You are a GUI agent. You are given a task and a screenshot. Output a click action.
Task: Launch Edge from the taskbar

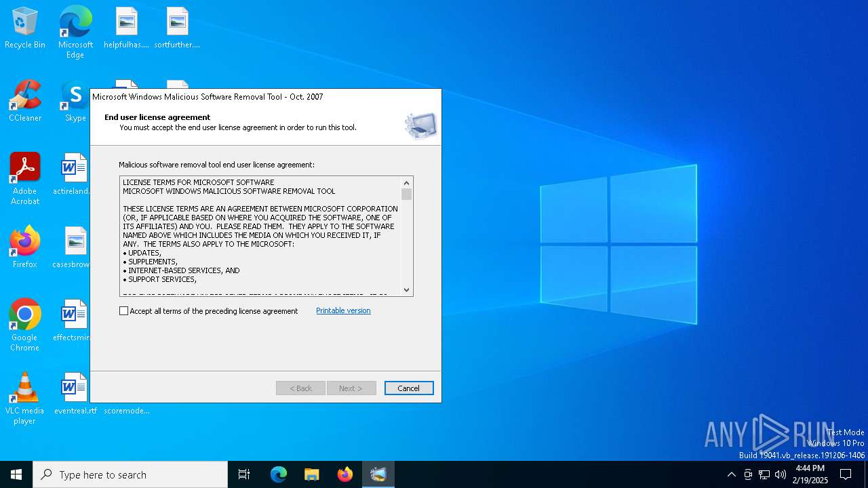(279, 474)
